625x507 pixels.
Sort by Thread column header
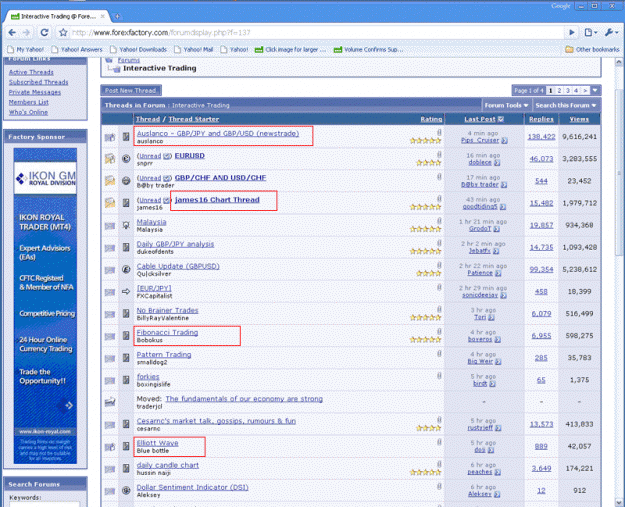148,119
